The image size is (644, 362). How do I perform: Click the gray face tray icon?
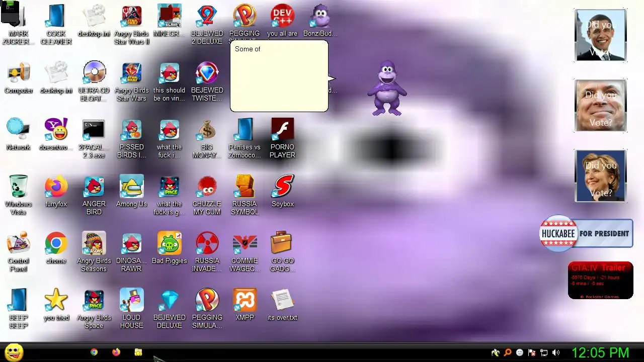coord(520,352)
